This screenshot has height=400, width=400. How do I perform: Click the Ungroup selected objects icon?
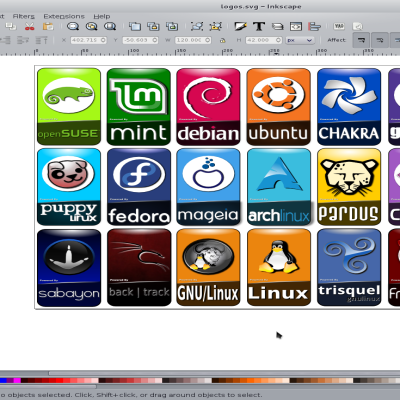point(216,26)
